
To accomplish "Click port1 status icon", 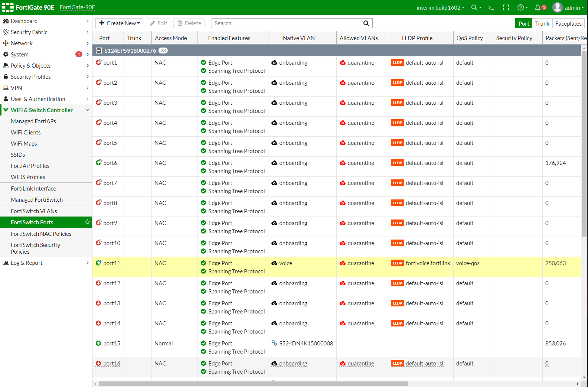I will (98, 62).
